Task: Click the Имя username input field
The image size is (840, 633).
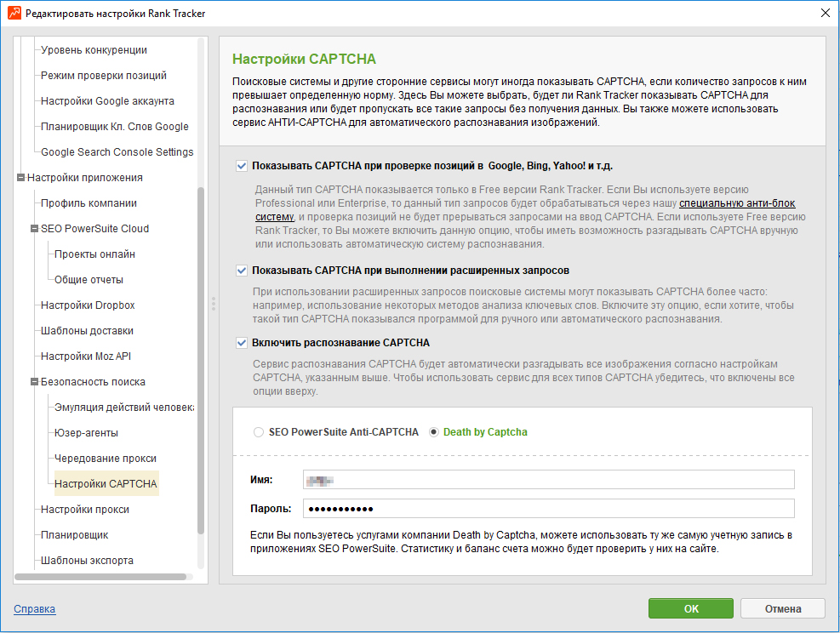Action: click(x=549, y=480)
